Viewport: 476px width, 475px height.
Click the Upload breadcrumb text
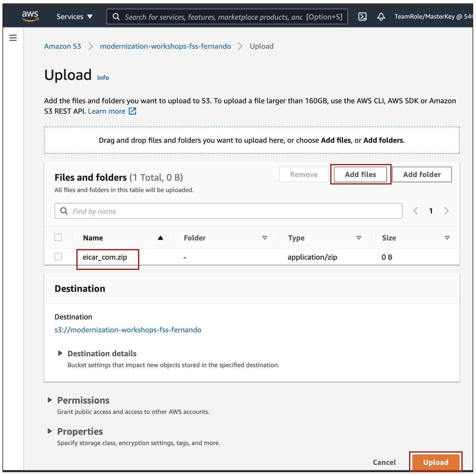262,46
